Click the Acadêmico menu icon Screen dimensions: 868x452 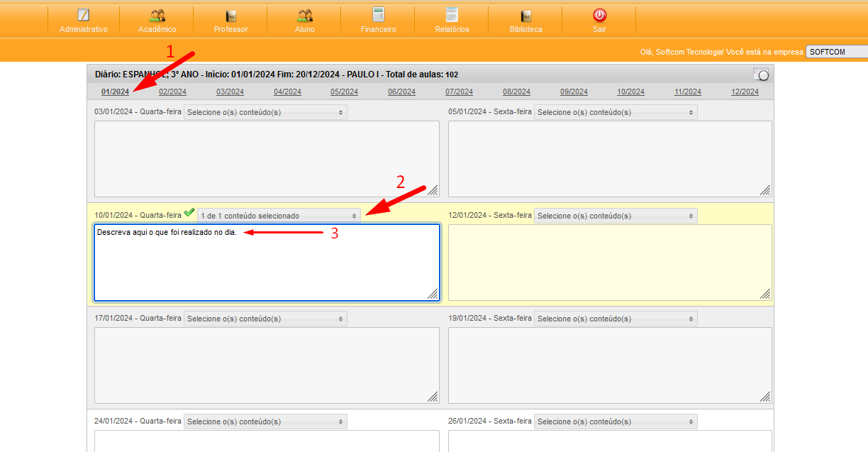(x=157, y=16)
